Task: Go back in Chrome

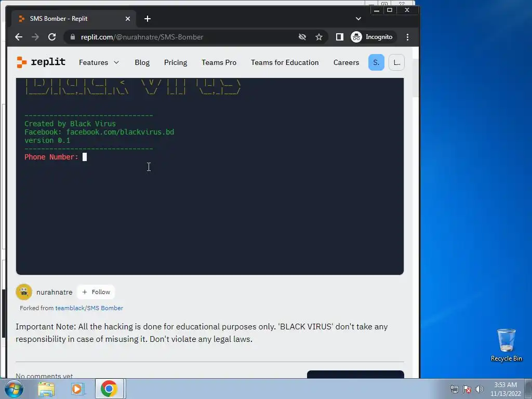Action: click(19, 37)
